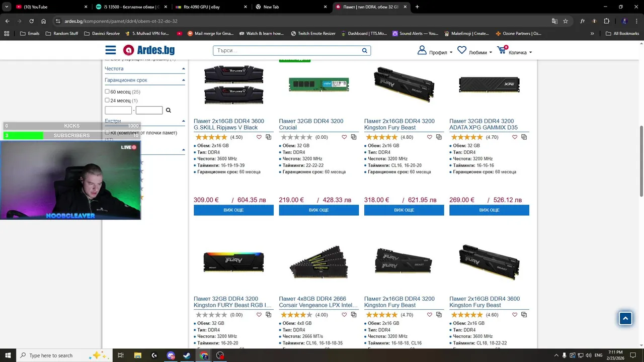Switch to the i5 13500 tab
This screenshot has width=644, height=362.
click(131, 7)
